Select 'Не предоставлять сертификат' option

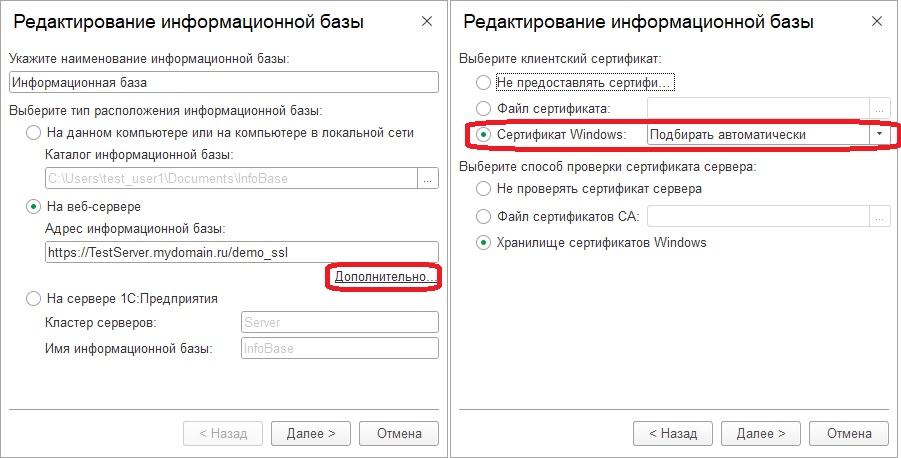(x=485, y=82)
